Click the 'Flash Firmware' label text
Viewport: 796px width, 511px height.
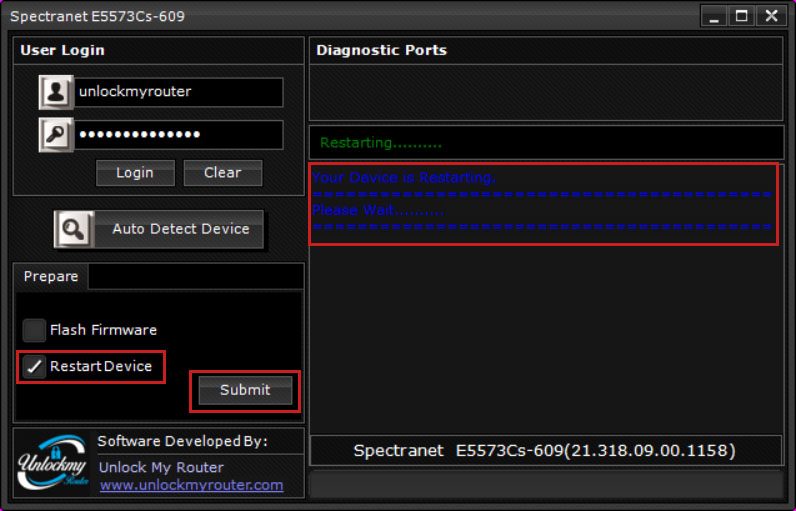pyautogui.click(x=104, y=330)
